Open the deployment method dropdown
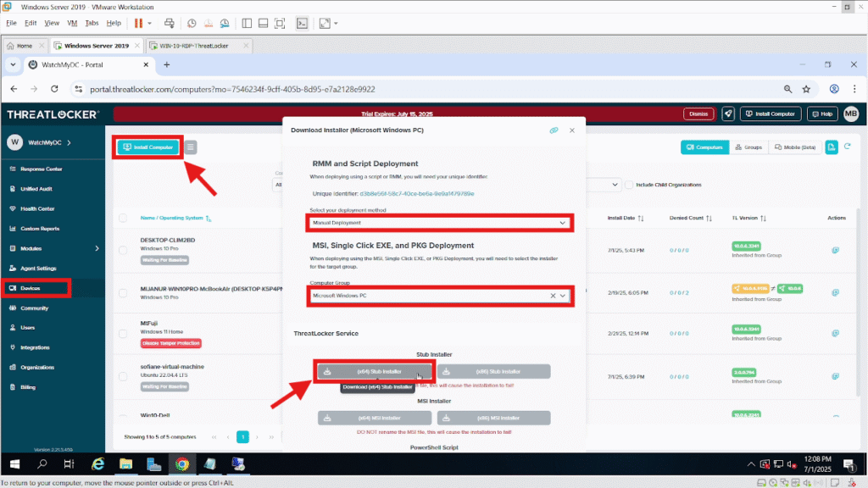Screen dimensions: 868x488 [440, 223]
